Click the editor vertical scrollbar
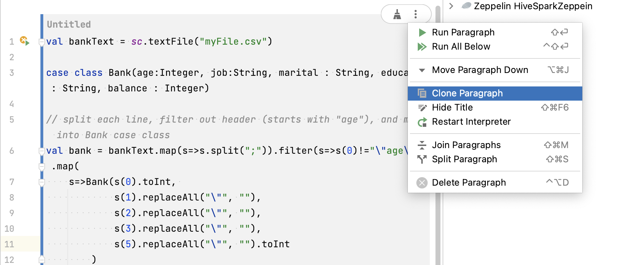 (x=438, y=135)
